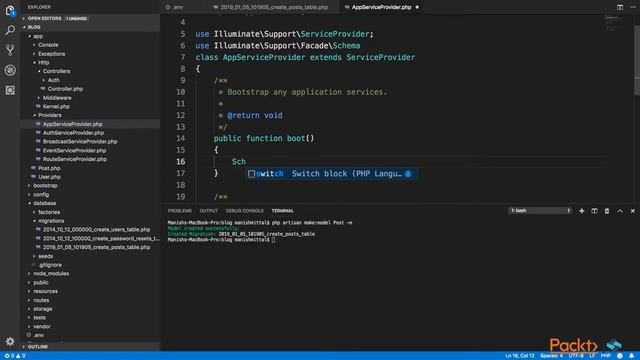
Task: Open create_users_table.php migration
Action: coord(96,230)
